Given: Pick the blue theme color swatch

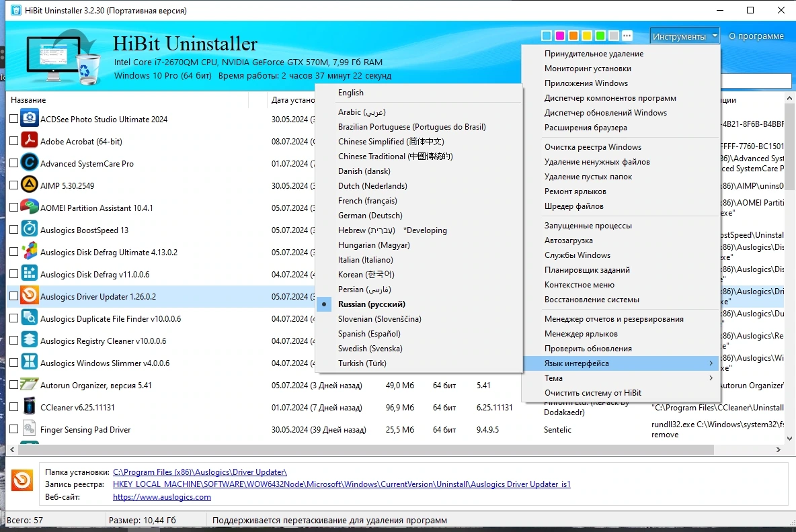Looking at the screenshot, I should pos(547,36).
